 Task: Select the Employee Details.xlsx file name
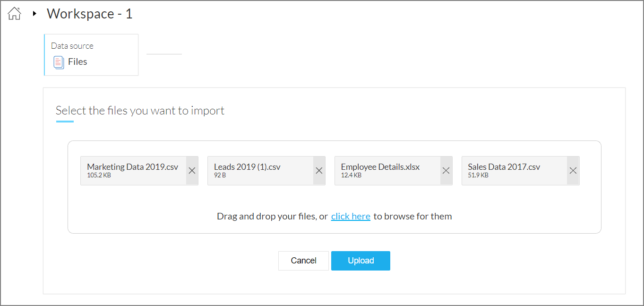coord(380,167)
